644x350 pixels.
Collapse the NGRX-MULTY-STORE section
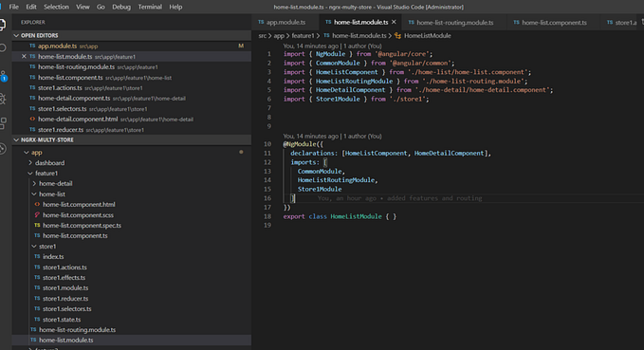pos(132,139)
